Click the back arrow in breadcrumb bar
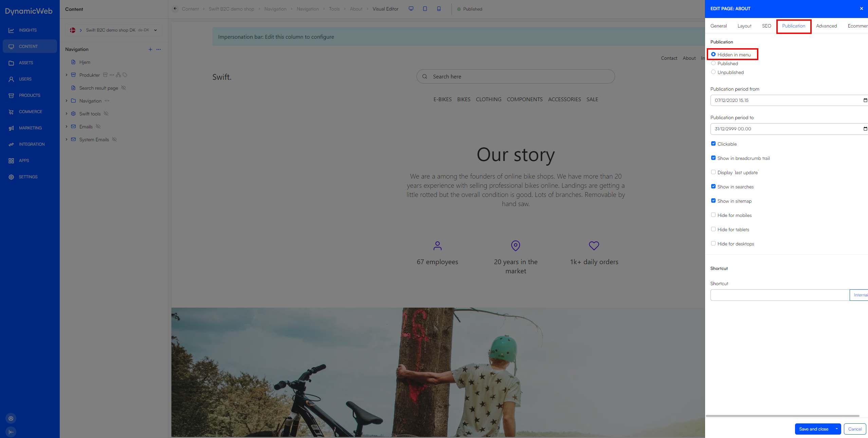This screenshot has height=438, width=868. tap(175, 9)
